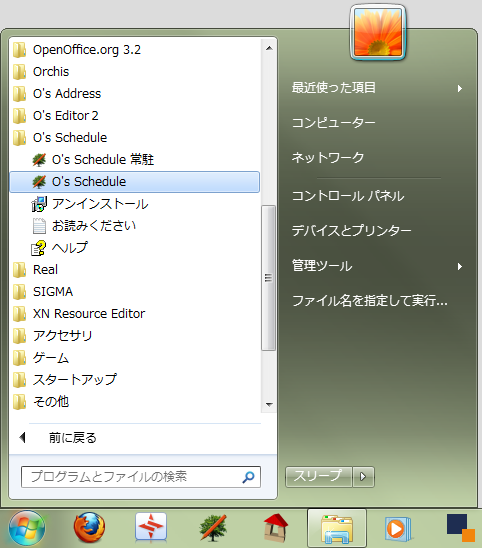Open the tree-icon O's Schedule taskbar app

[x=213, y=527]
